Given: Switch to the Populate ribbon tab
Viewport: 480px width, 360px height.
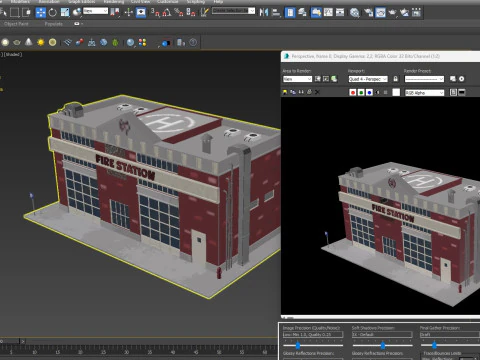Looking at the screenshot, I should 53,24.
